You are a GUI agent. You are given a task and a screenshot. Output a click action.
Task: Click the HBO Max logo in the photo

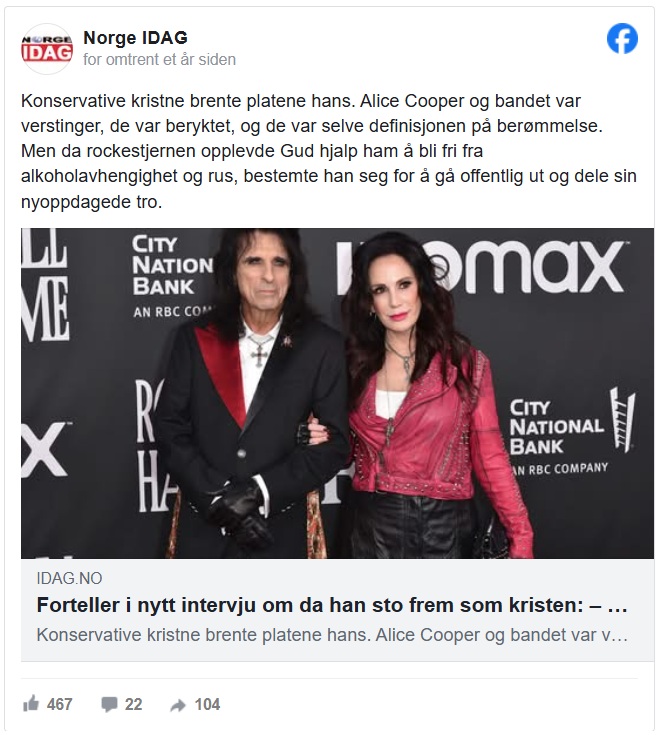point(490,267)
